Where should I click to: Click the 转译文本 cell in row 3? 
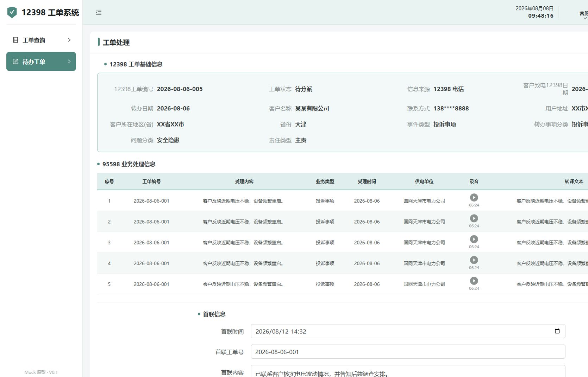coord(552,242)
